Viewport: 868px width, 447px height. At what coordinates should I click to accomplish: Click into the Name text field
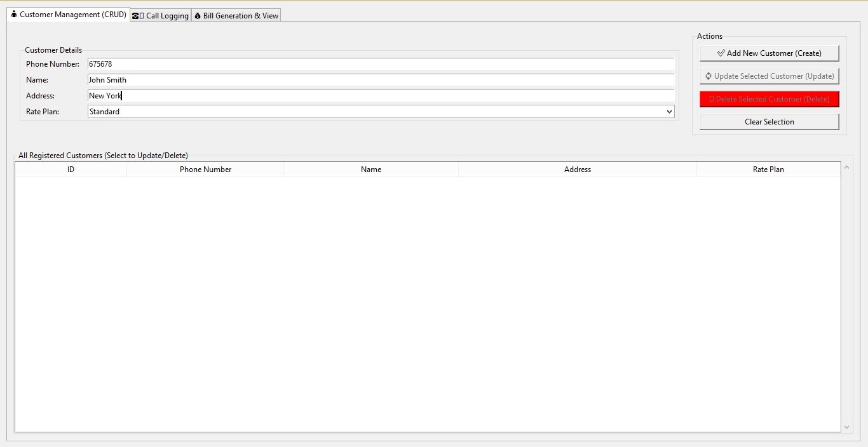[x=380, y=80]
